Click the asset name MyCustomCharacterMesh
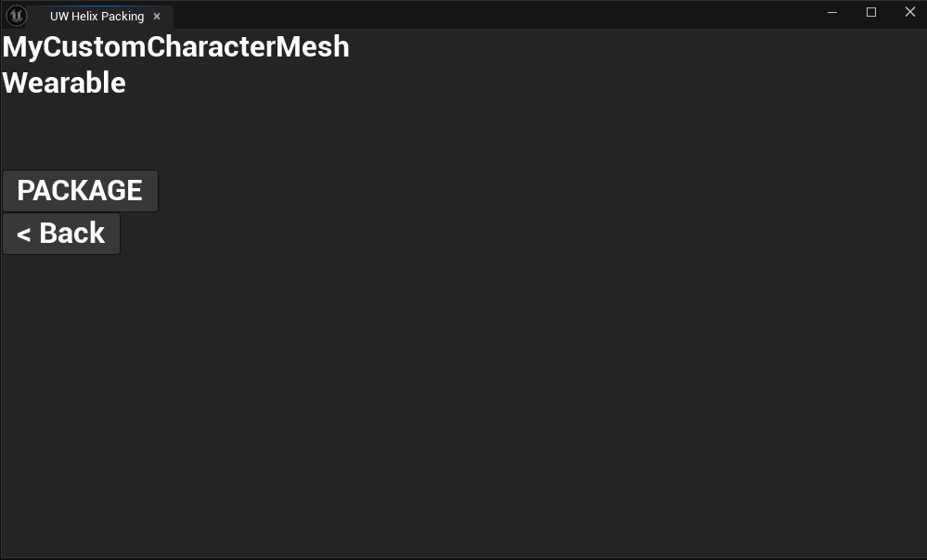This screenshot has width=927, height=560. (176, 46)
